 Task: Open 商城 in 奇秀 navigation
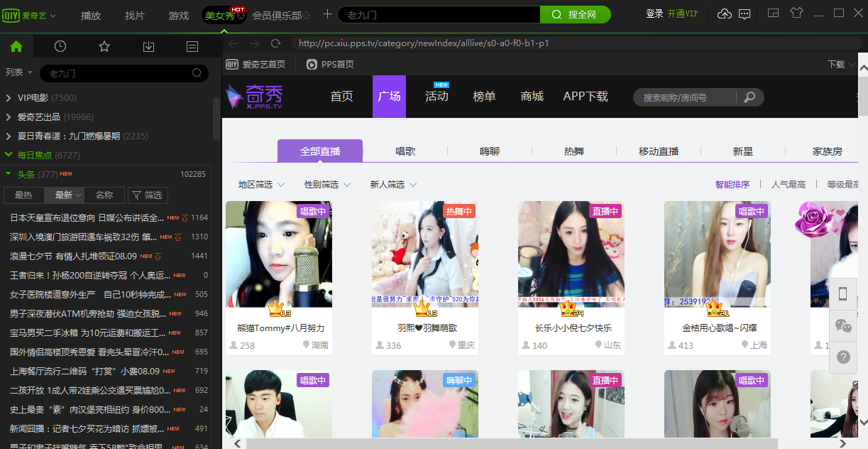tap(532, 97)
